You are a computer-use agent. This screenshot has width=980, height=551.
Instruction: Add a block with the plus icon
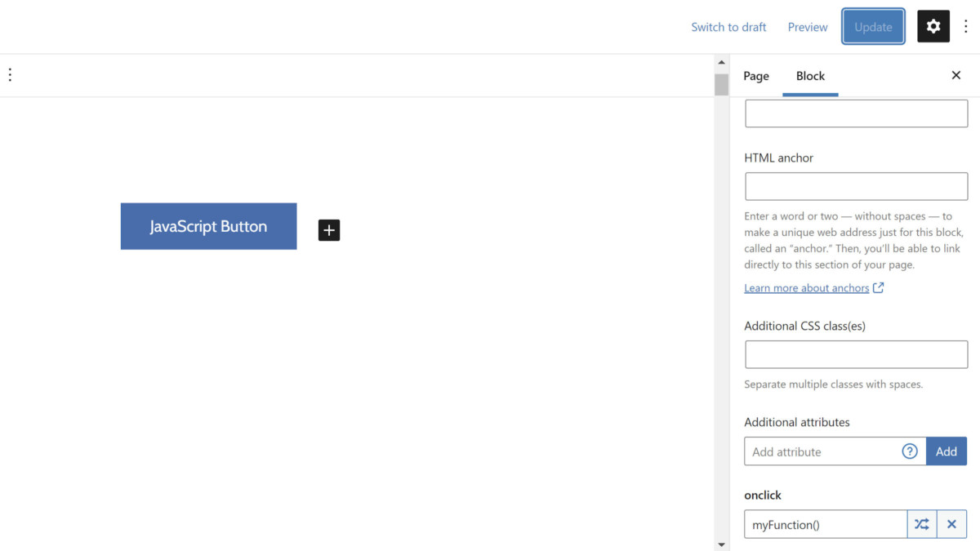[x=329, y=230]
